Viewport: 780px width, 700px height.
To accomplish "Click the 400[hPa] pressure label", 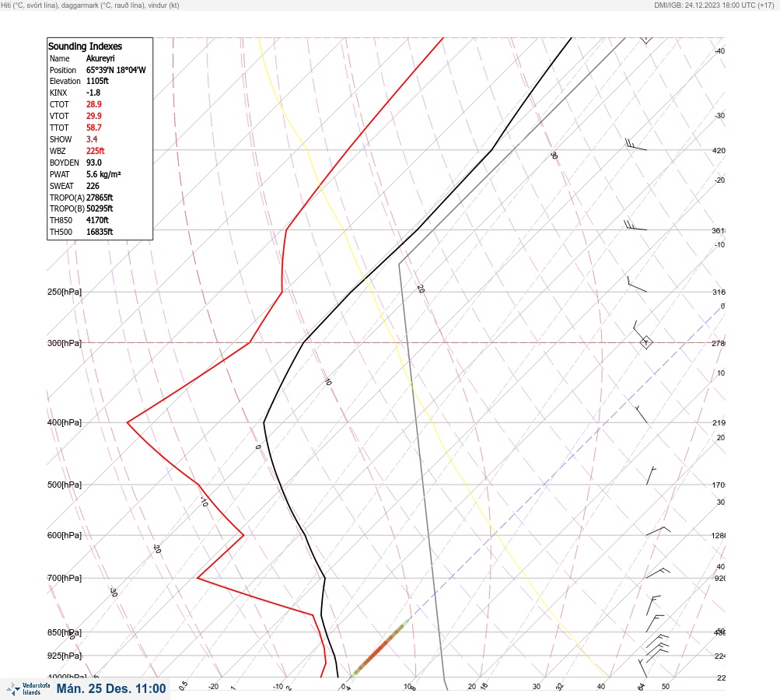I will tap(65, 422).
